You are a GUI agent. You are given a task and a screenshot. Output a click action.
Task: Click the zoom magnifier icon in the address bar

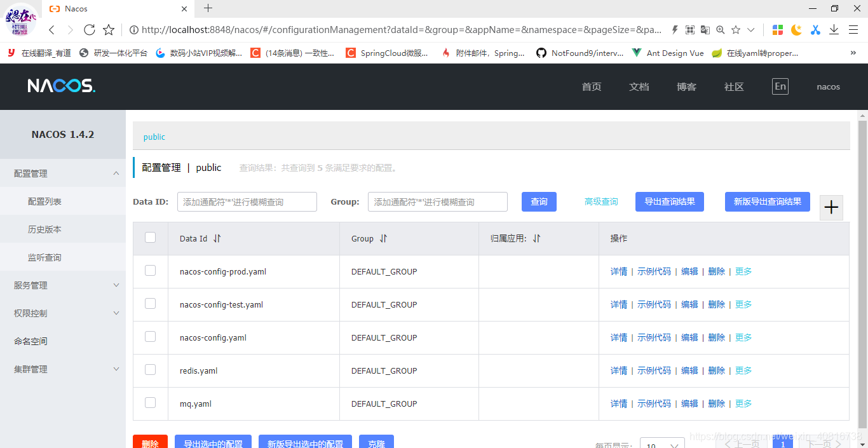coord(721,30)
